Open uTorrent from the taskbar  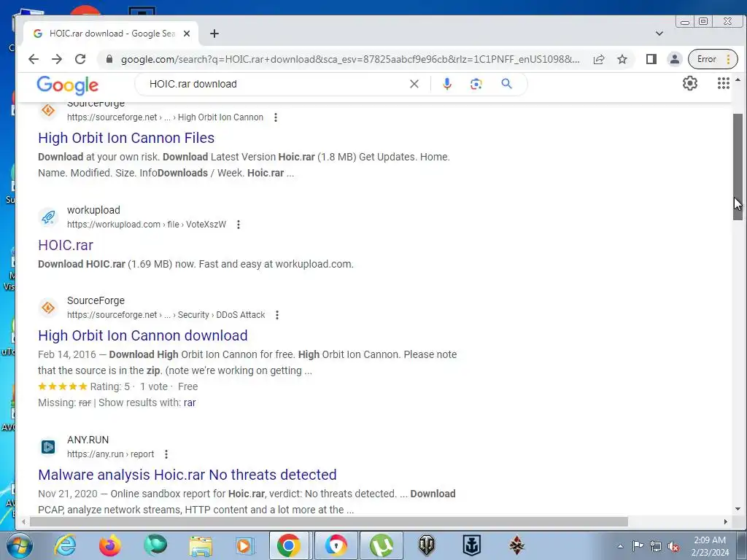click(x=381, y=545)
